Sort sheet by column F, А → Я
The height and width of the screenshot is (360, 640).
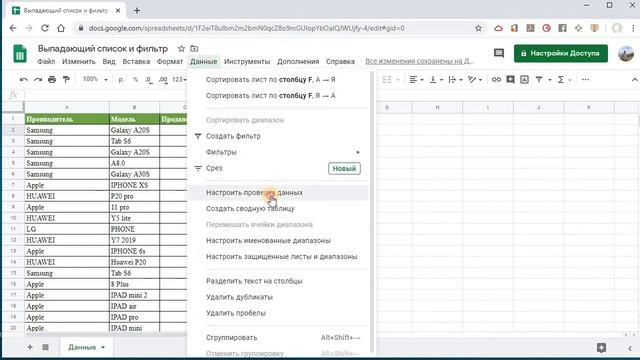(278, 80)
